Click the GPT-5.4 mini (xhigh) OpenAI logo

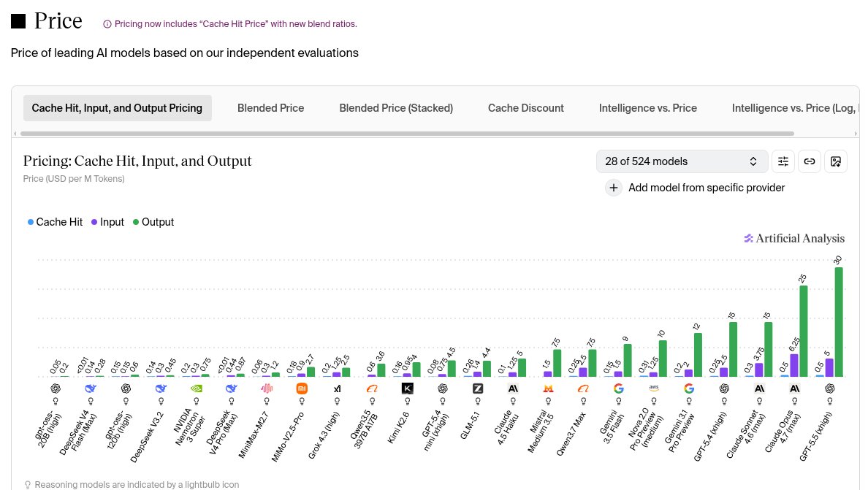click(x=443, y=388)
